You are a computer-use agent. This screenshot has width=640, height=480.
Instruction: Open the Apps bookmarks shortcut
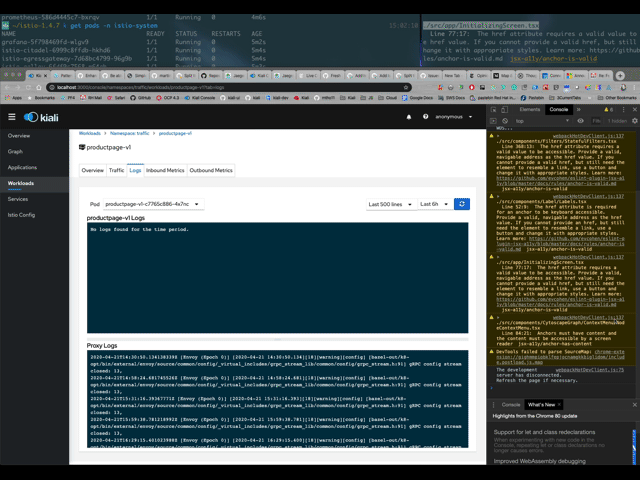[x=13, y=98]
